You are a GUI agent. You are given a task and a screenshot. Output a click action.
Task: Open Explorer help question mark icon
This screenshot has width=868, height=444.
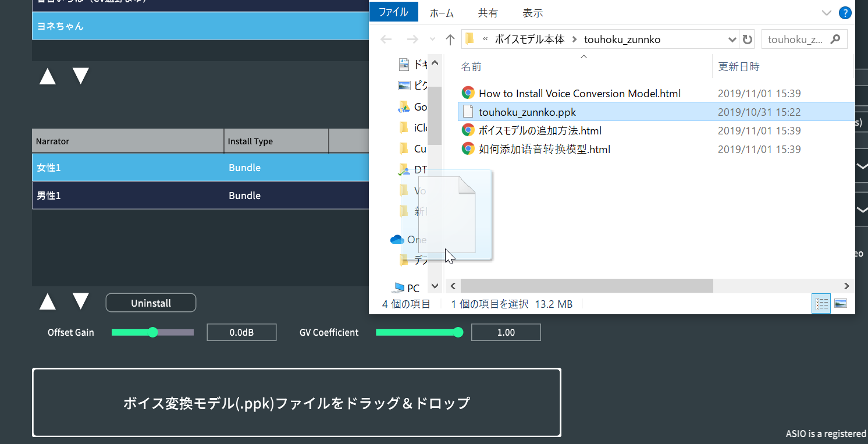(845, 13)
